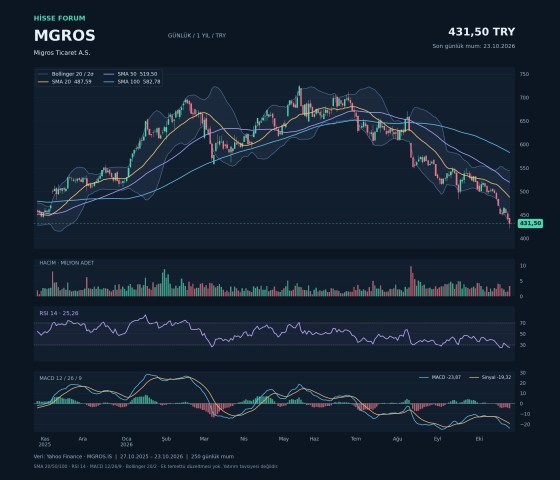Image resolution: width=560 pixels, height=480 pixels.
Task: Click the -20 label on MACD axis
Action: pyautogui.click(x=525, y=425)
